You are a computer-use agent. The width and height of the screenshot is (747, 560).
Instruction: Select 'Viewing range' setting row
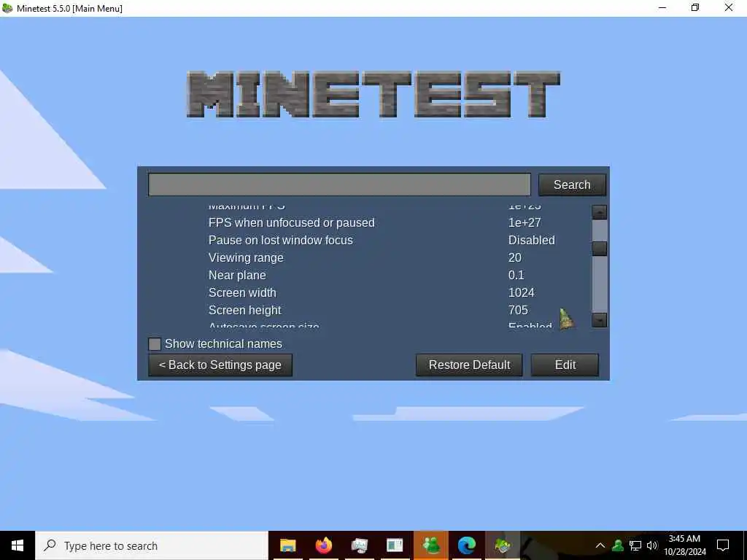369,257
